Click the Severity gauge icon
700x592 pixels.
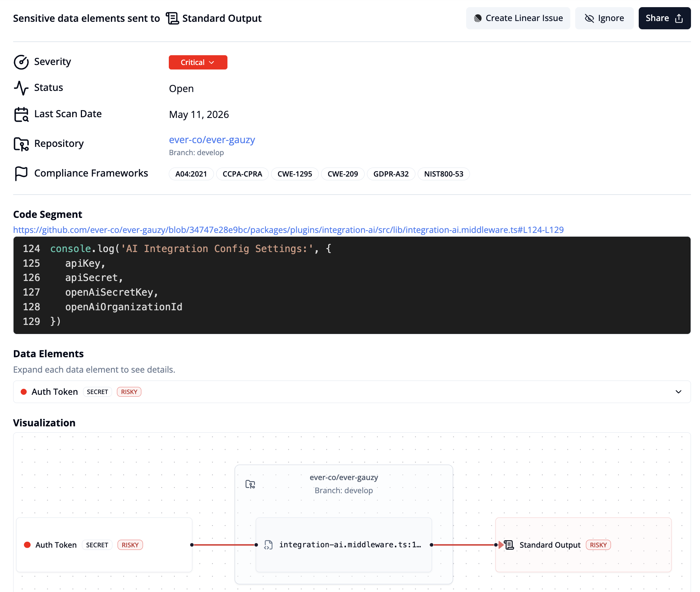point(21,62)
